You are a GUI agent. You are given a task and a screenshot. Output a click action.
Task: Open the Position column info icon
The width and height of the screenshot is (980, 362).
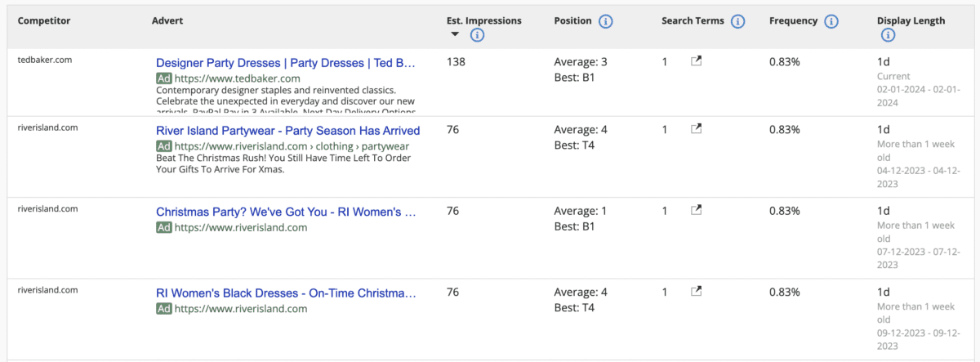[606, 21]
